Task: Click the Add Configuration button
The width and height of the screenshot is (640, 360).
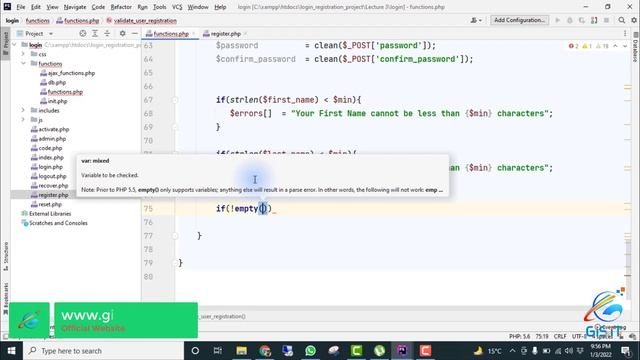Action: 519,20
